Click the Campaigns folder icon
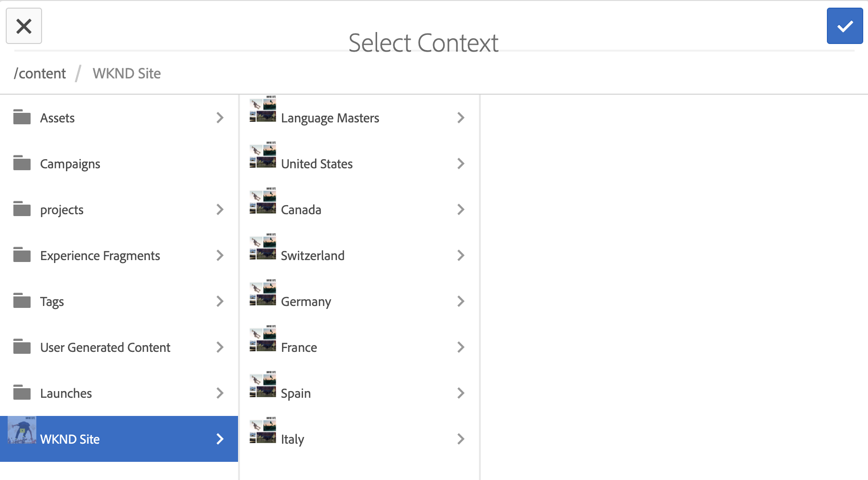 [x=22, y=163]
